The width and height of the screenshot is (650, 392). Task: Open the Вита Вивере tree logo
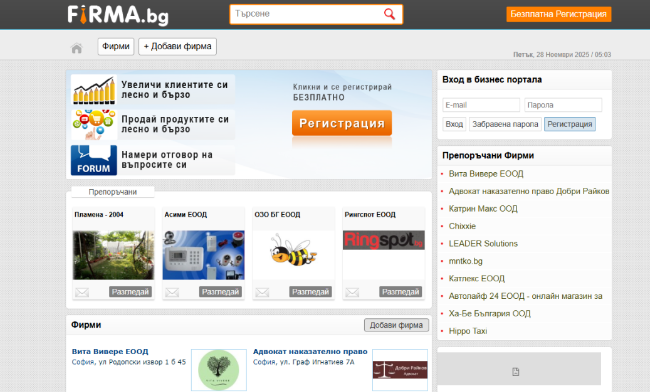pyautogui.click(x=219, y=370)
